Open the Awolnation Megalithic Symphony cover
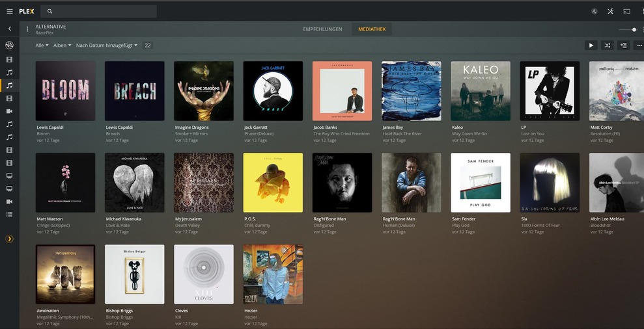This screenshot has width=644, height=329. (65, 274)
